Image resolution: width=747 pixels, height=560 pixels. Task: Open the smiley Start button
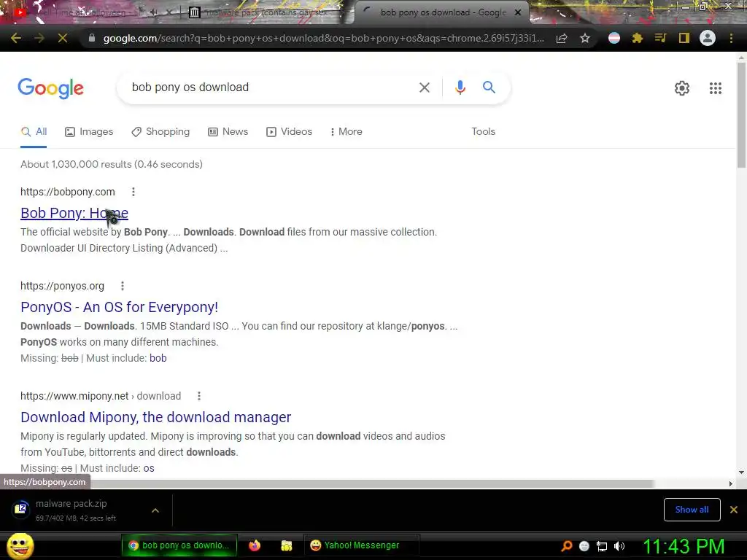coord(20,546)
